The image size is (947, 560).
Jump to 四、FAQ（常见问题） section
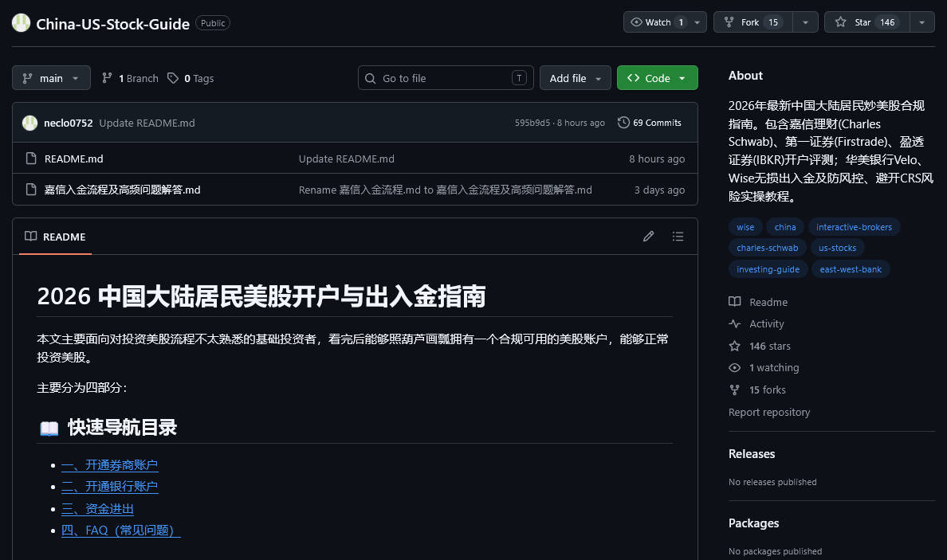click(121, 531)
